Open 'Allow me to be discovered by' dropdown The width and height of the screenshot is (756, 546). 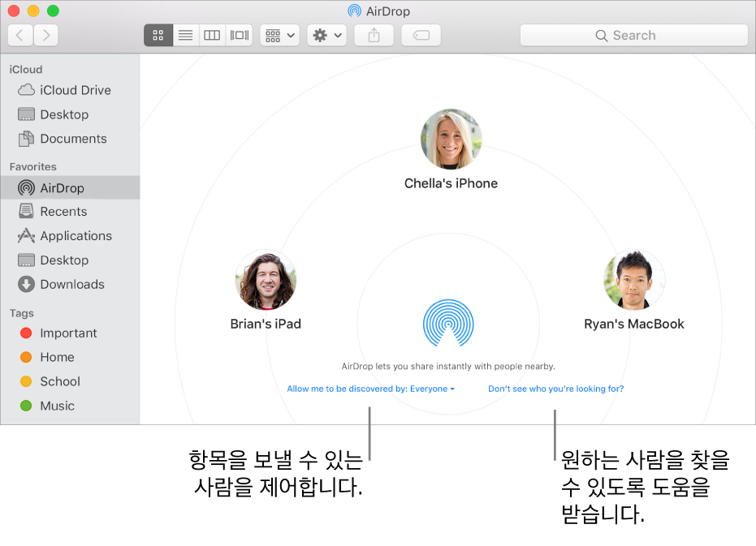371,389
